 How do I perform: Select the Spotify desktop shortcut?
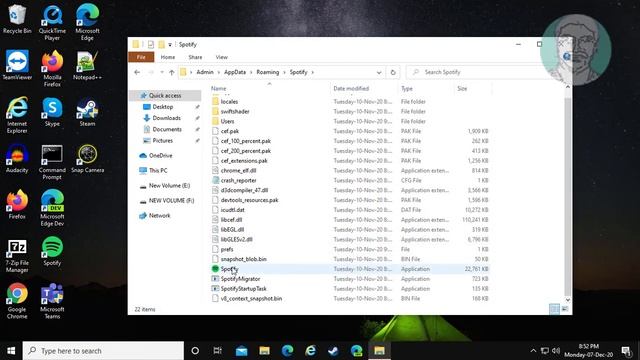(x=52, y=251)
